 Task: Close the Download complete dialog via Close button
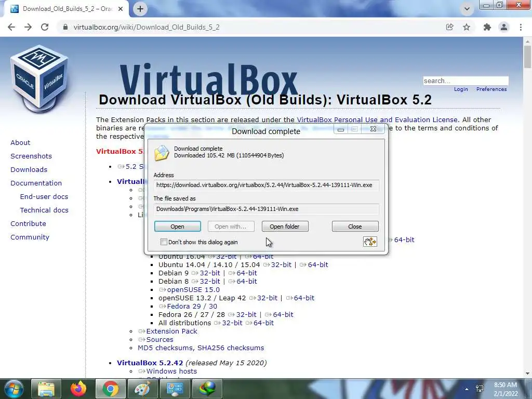point(355,227)
